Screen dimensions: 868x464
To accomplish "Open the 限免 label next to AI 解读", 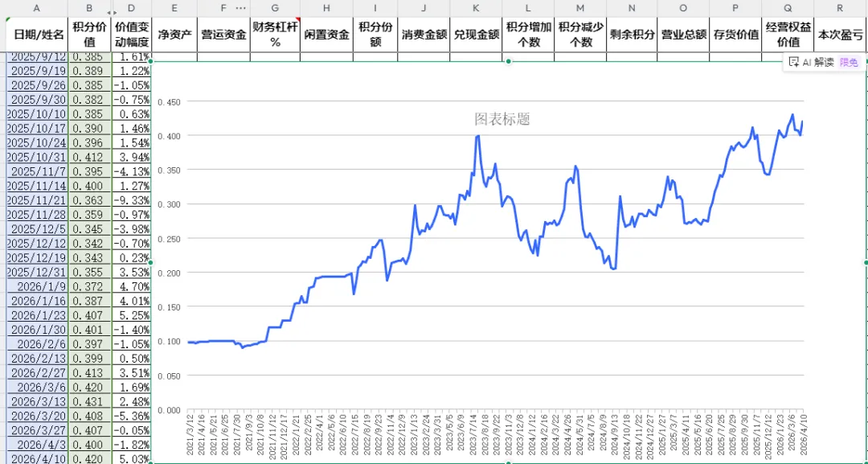I will 849,62.
